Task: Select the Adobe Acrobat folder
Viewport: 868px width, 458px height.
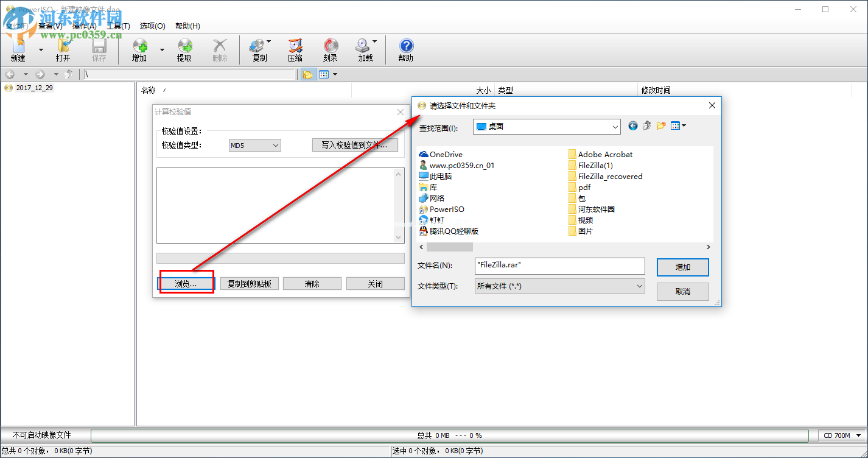Action: (x=600, y=154)
